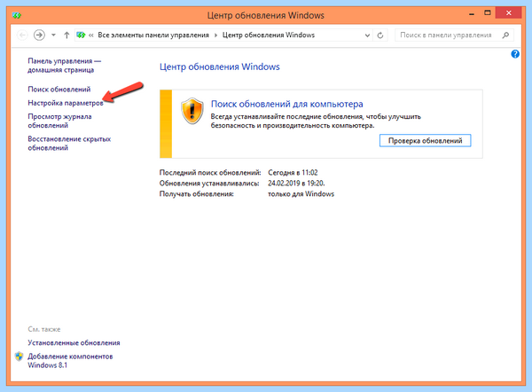
Task: Go up one level with Up arrow
Action: pyautogui.click(x=66, y=35)
